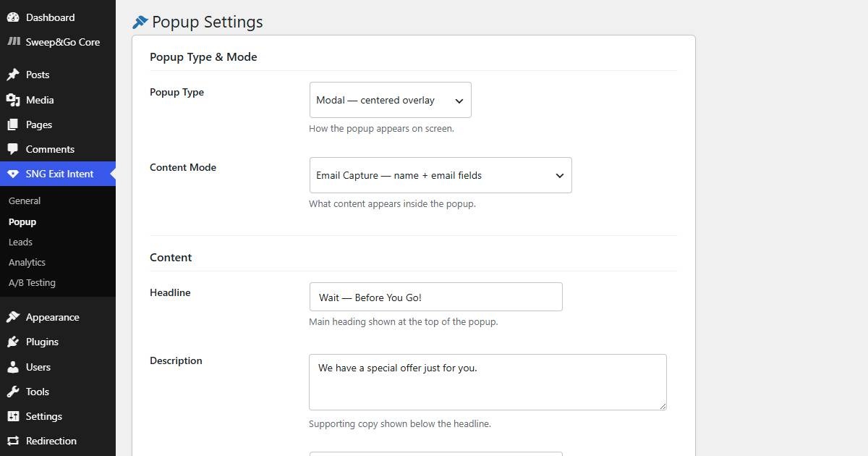Click the Appearance paintbrush icon
868x456 pixels.
(13, 317)
